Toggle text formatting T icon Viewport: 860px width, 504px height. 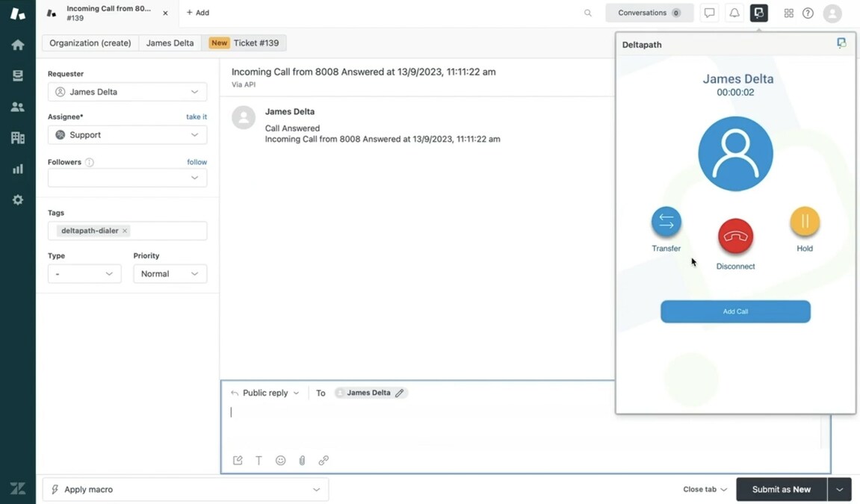(x=259, y=460)
